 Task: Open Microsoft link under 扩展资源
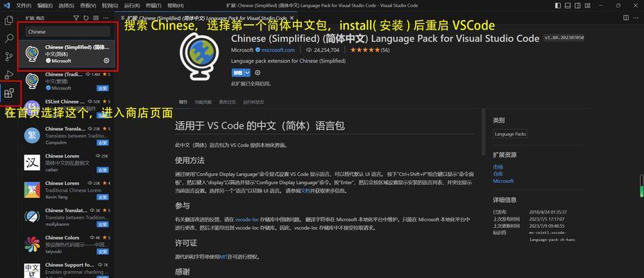pos(504,181)
